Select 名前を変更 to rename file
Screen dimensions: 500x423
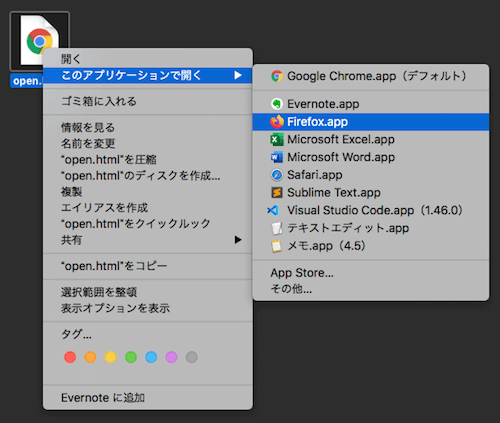(x=148, y=143)
